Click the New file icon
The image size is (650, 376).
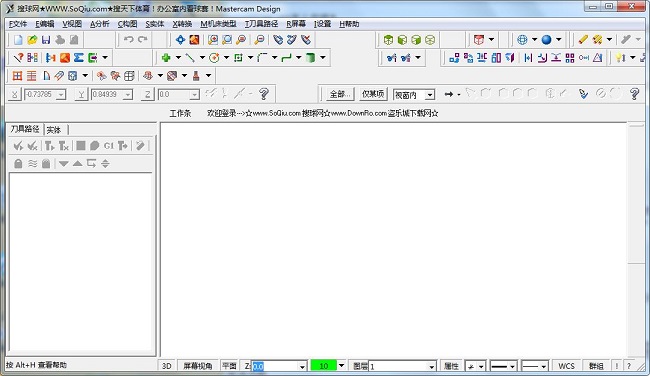18,40
